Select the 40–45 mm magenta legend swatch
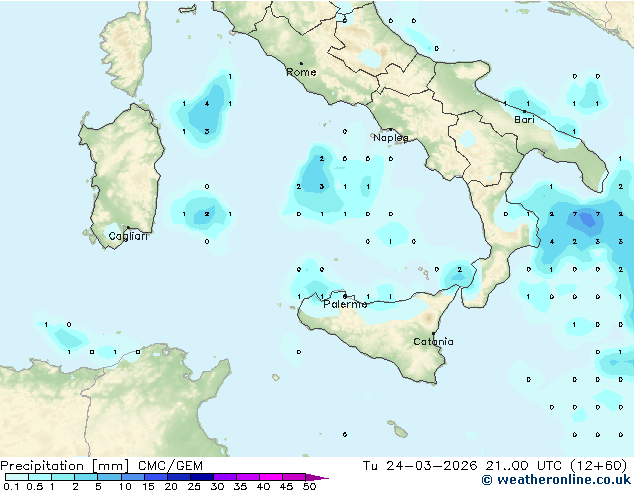The height and width of the screenshot is (490, 634). coord(271,477)
